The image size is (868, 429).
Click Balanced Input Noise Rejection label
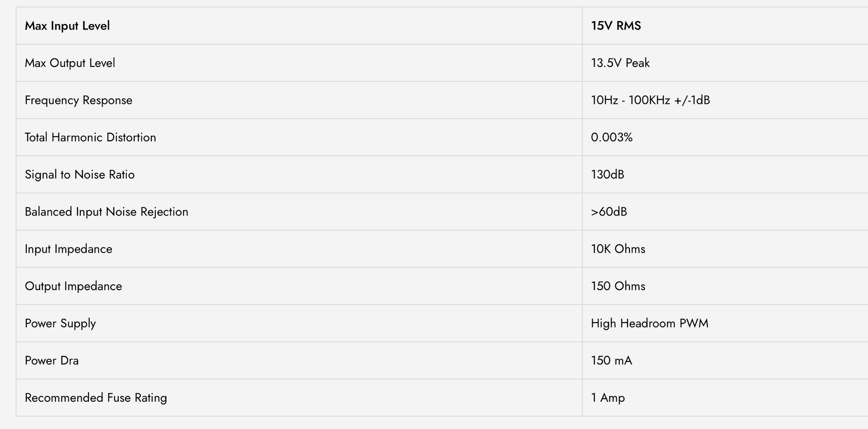pos(107,212)
